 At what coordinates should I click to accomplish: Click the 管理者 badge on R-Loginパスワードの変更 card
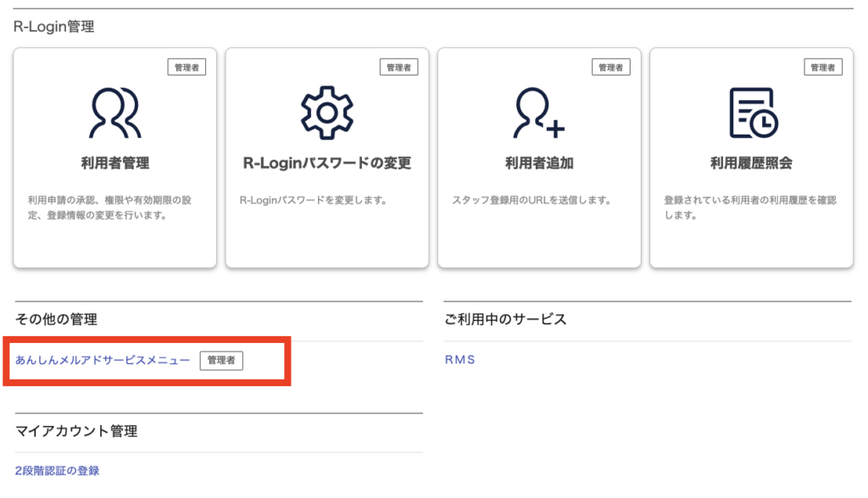click(x=398, y=67)
